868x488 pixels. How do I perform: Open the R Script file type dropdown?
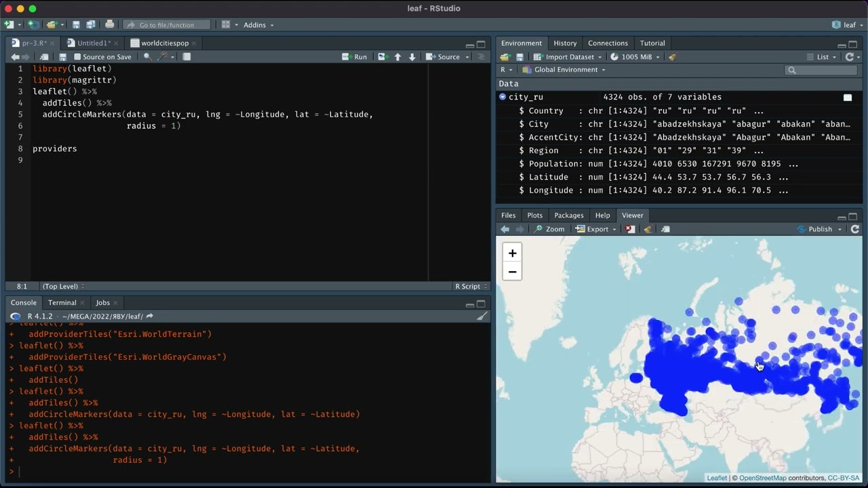coord(471,287)
